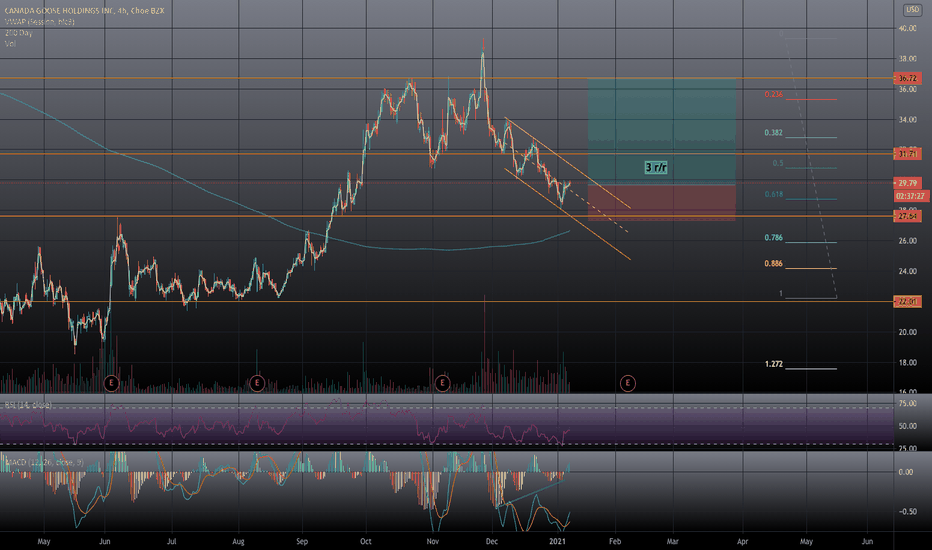The height and width of the screenshot is (550, 932).
Task: Click the 22.01 horizontal line price label
Action: [908, 302]
